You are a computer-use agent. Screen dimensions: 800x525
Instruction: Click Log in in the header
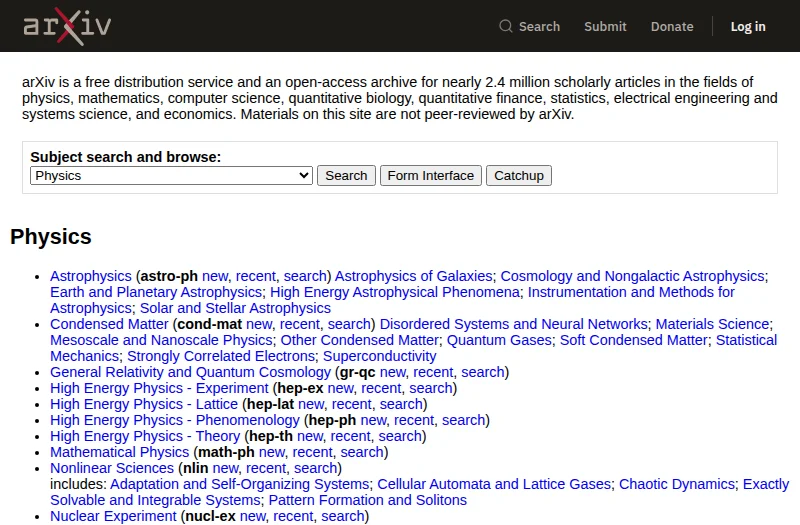coord(748,27)
